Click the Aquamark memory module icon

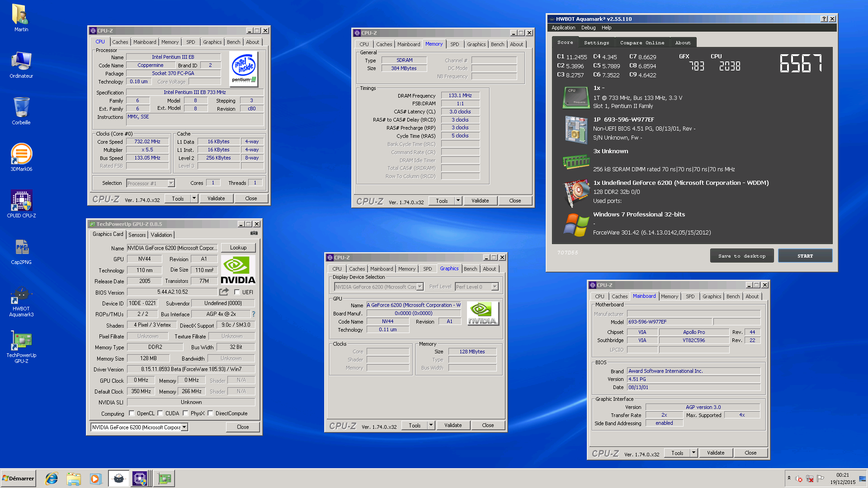576,161
